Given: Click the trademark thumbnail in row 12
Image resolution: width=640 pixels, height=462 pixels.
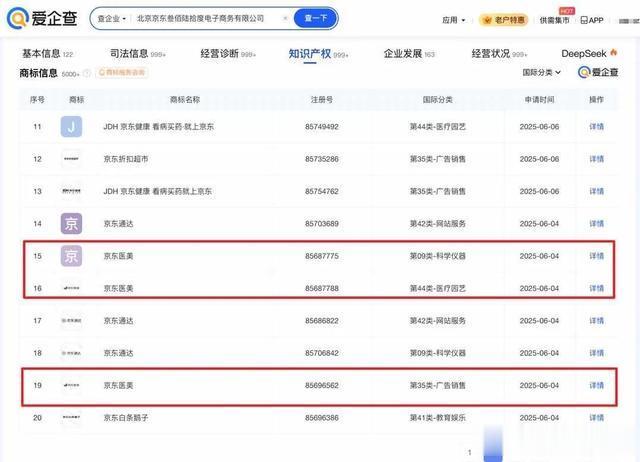Looking at the screenshot, I should tap(71, 159).
